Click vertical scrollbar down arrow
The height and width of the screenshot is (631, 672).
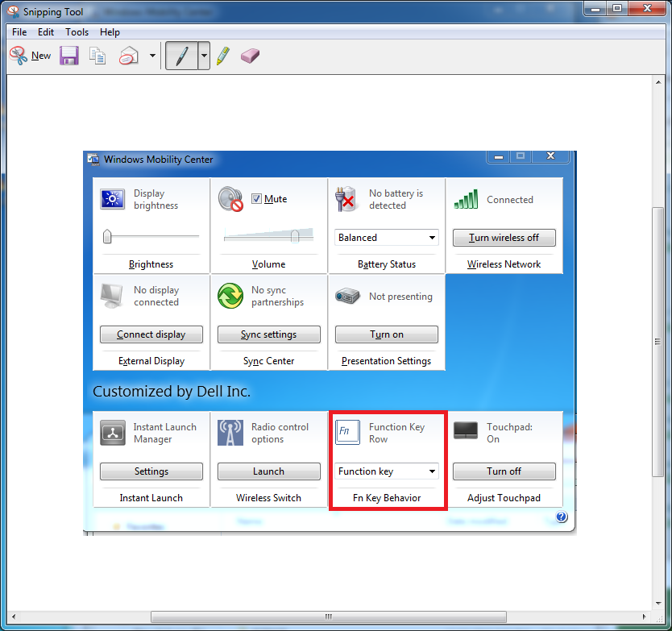pos(658,603)
